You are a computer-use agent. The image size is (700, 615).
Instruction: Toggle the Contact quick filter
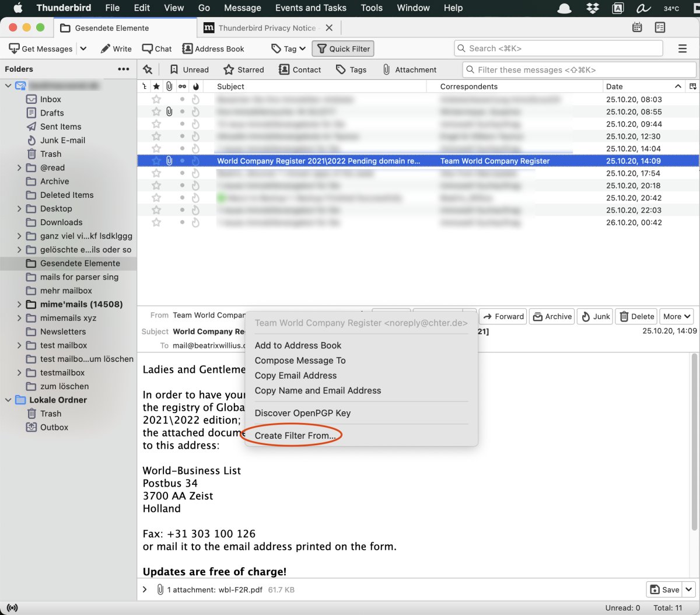tap(300, 69)
